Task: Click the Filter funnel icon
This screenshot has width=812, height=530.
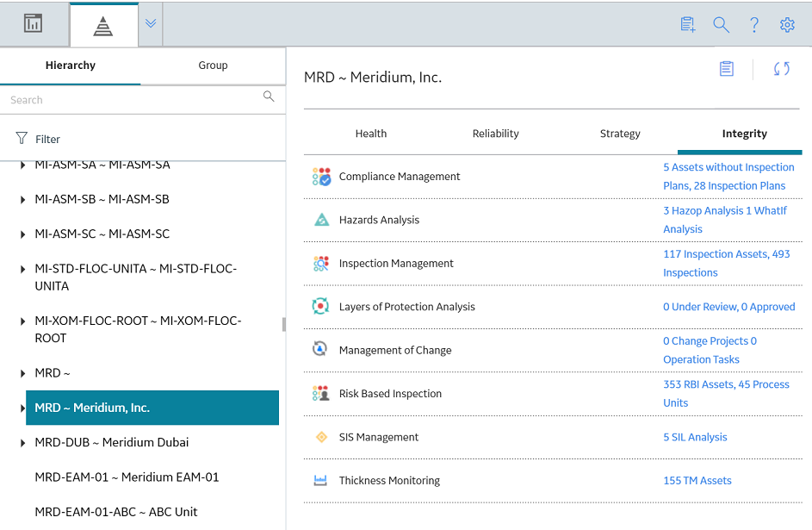Action: (x=22, y=139)
